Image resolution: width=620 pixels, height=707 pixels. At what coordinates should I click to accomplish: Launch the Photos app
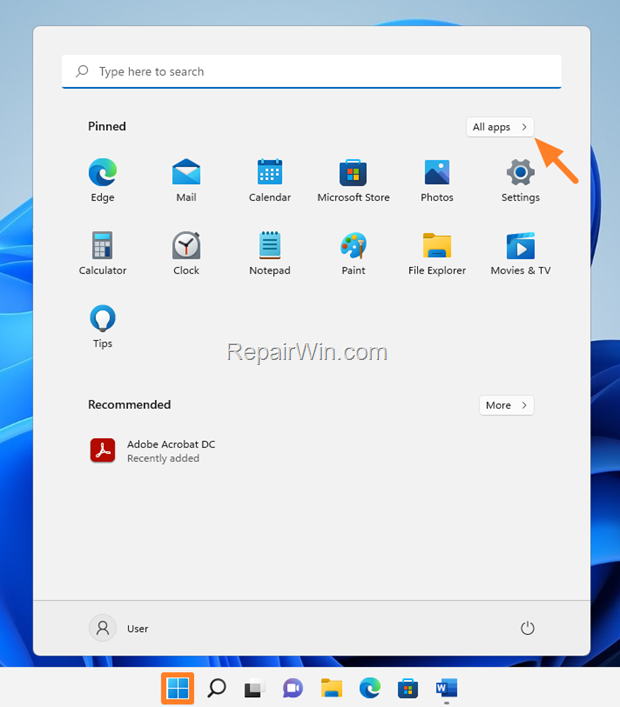[437, 180]
